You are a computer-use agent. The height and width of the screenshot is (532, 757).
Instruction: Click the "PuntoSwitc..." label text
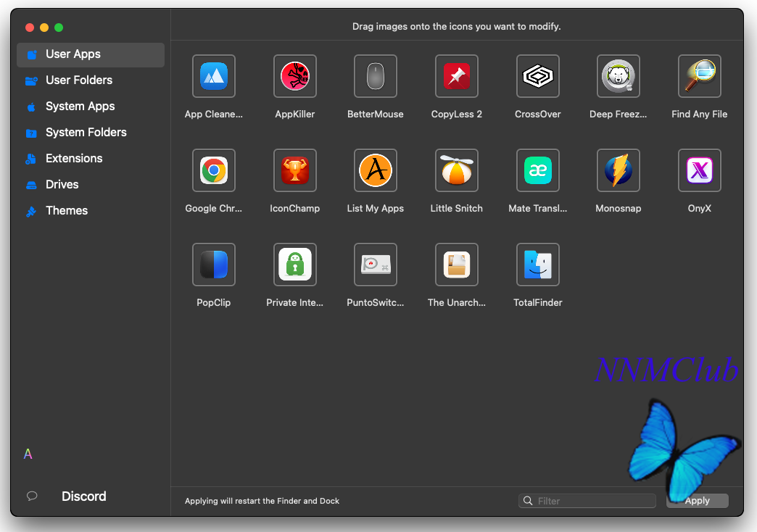point(376,303)
